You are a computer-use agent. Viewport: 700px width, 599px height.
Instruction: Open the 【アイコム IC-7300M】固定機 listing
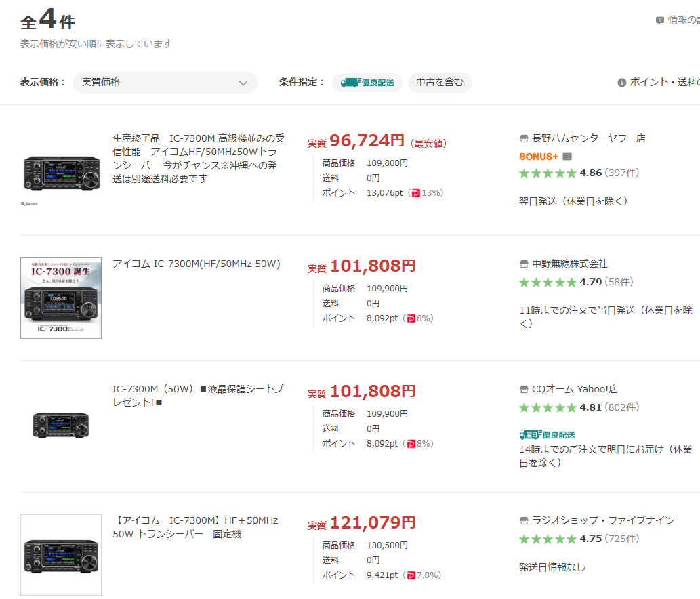195,527
